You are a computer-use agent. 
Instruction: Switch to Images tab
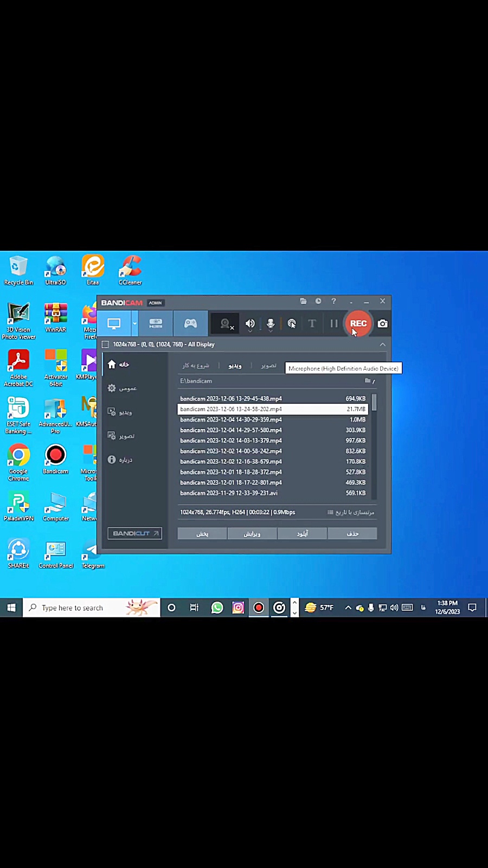[x=268, y=366]
